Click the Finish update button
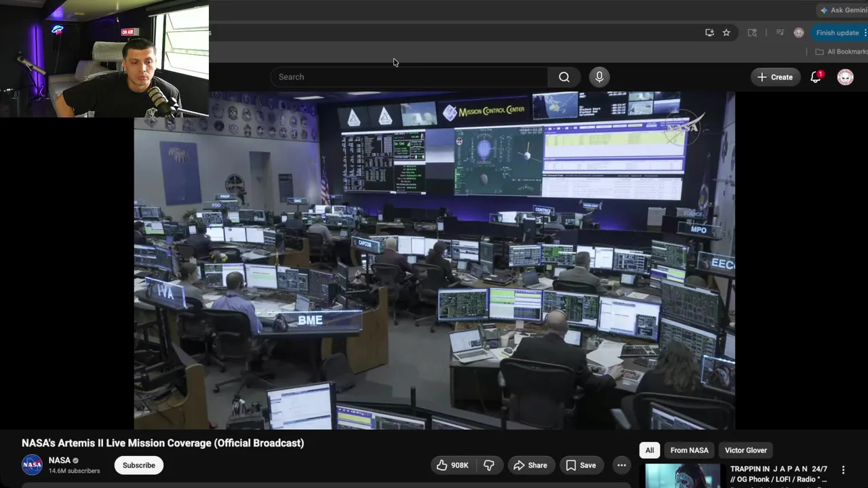Screen dimensions: 868x488 840,33
